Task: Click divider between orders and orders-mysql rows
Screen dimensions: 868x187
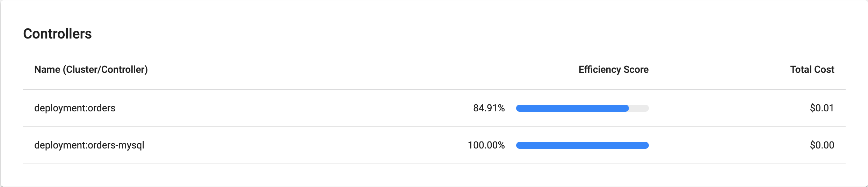Action: tap(433, 127)
